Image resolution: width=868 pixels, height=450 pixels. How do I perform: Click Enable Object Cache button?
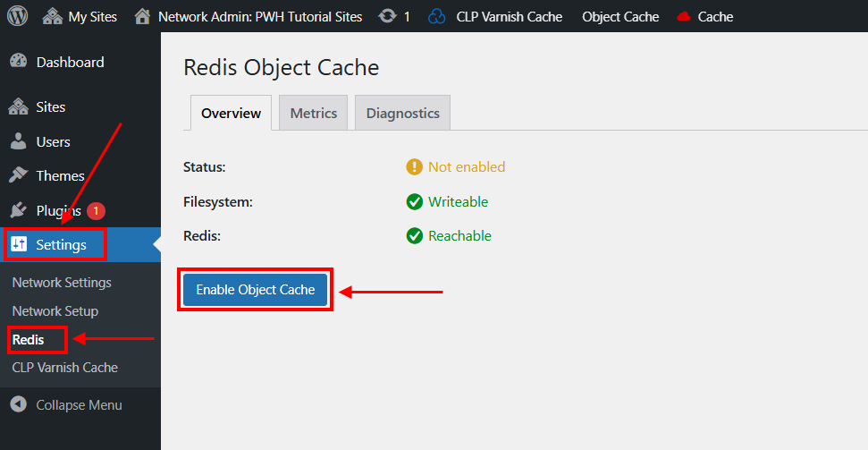[x=255, y=289]
